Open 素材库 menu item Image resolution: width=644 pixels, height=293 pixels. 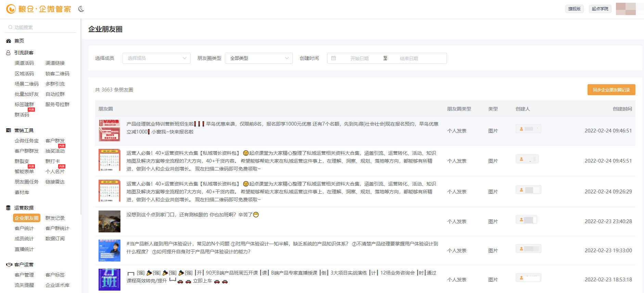[22, 192]
